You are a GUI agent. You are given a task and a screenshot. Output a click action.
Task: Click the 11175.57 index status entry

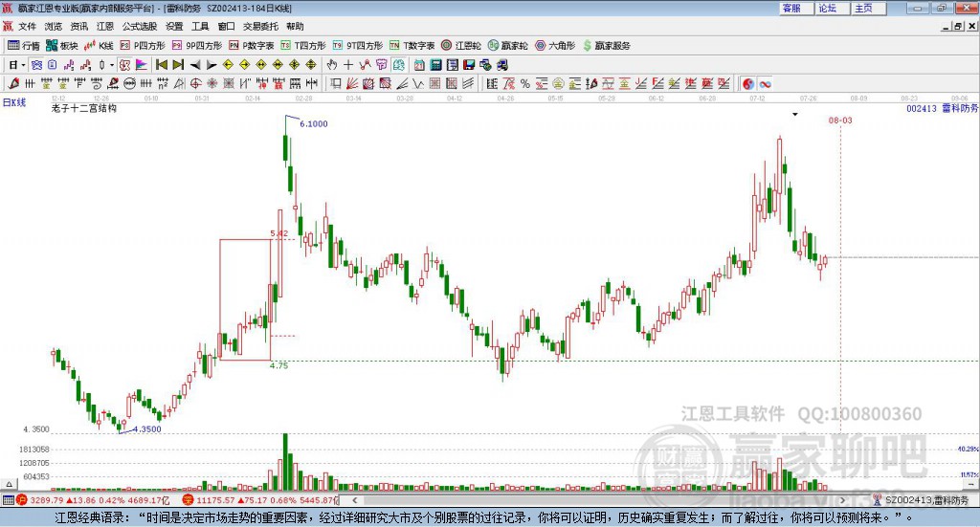pos(259,500)
